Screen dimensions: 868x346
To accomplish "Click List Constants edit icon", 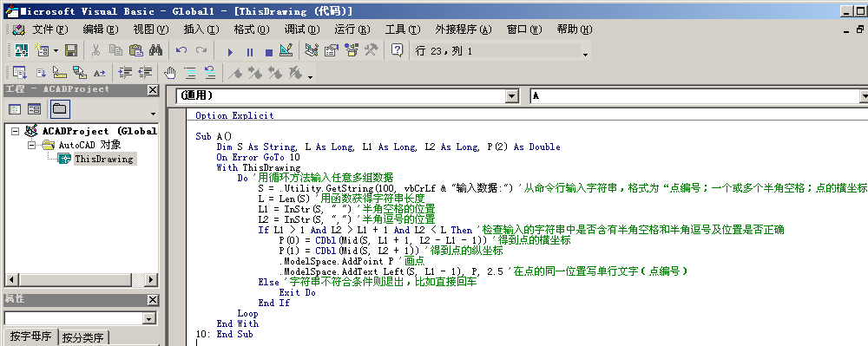I will [41, 72].
